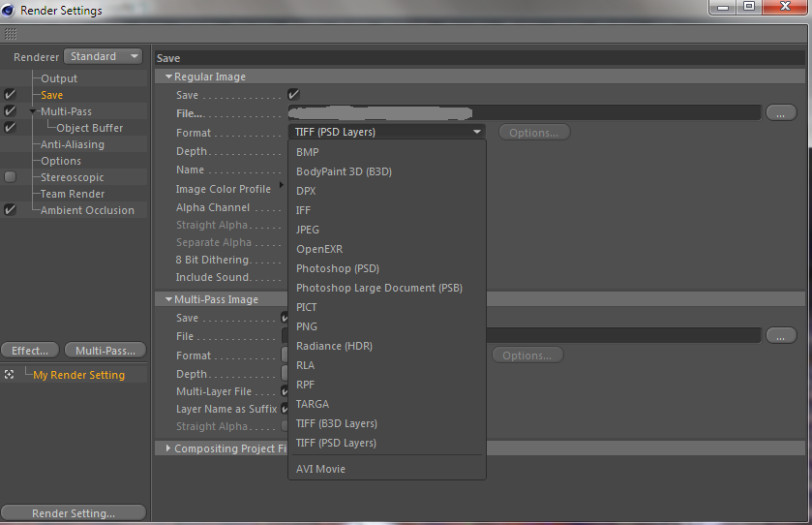Collapse the Regular Image section
Viewport: 812px width, 525px height.
point(168,77)
